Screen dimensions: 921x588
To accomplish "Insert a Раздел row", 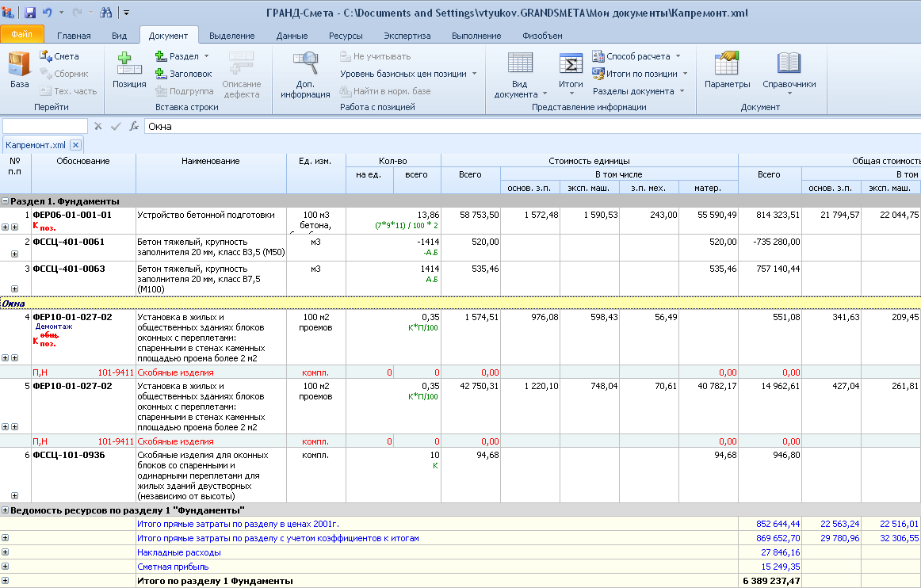I will [177, 56].
